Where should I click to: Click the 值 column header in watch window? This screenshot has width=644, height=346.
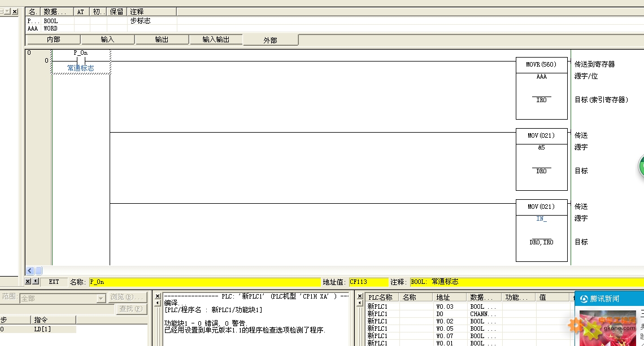pos(552,297)
